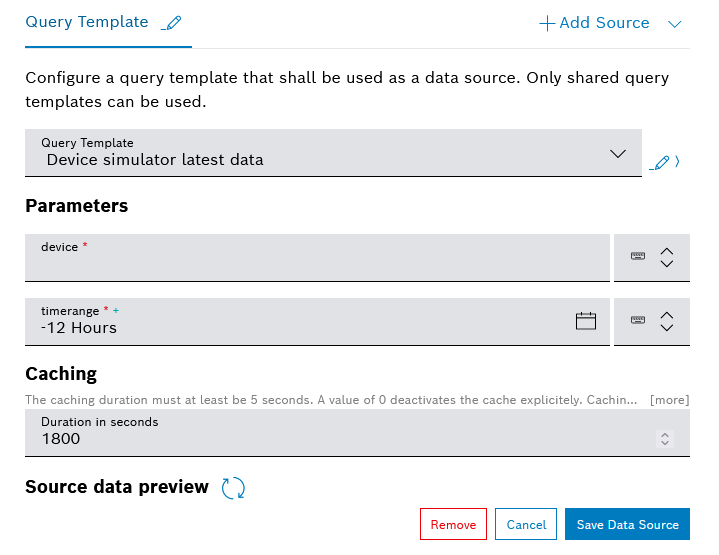The image size is (719, 555).
Task: Open the calendar picker for timerange
Action: click(586, 321)
